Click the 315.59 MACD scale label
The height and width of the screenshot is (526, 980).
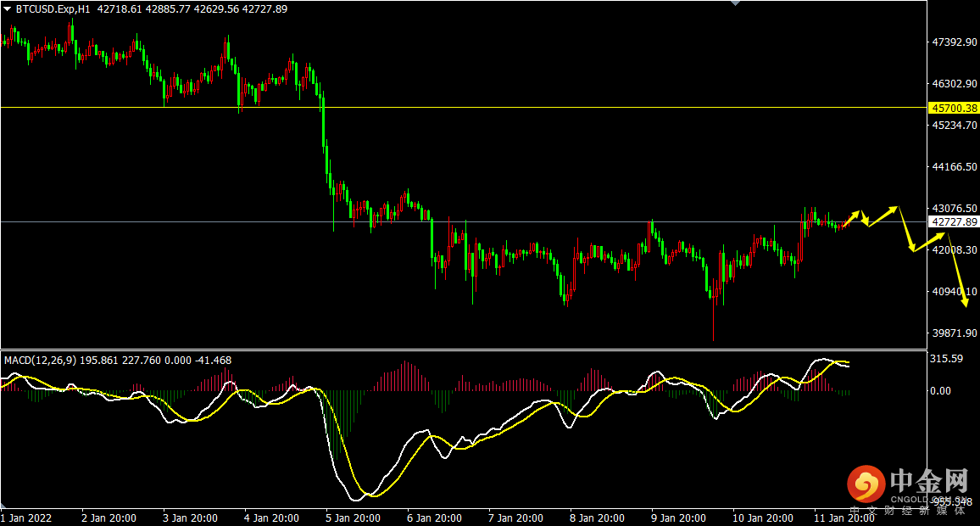[x=946, y=359]
